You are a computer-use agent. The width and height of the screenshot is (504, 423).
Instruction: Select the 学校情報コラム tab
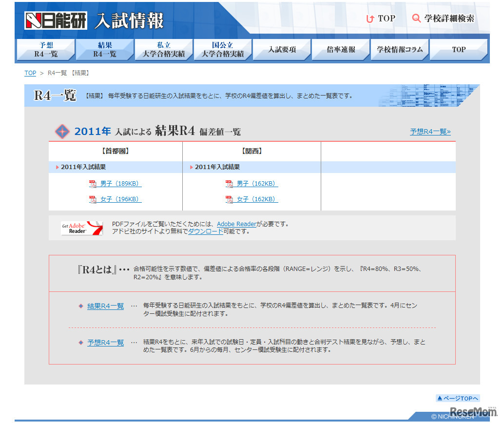(x=399, y=50)
